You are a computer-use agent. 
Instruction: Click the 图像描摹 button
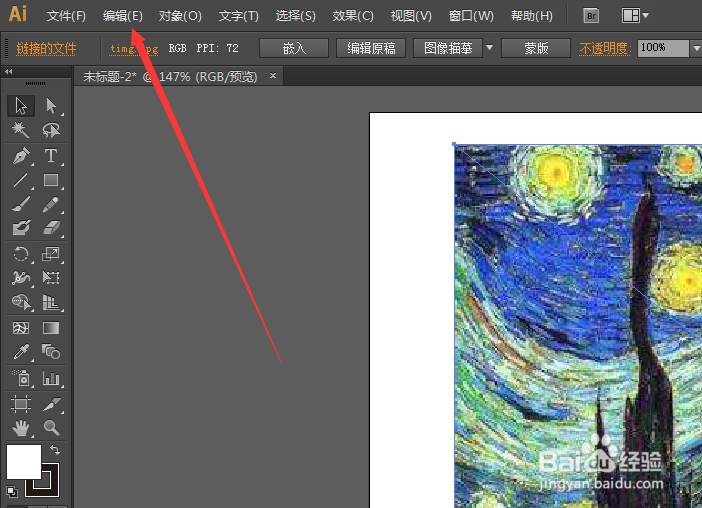pos(448,48)
